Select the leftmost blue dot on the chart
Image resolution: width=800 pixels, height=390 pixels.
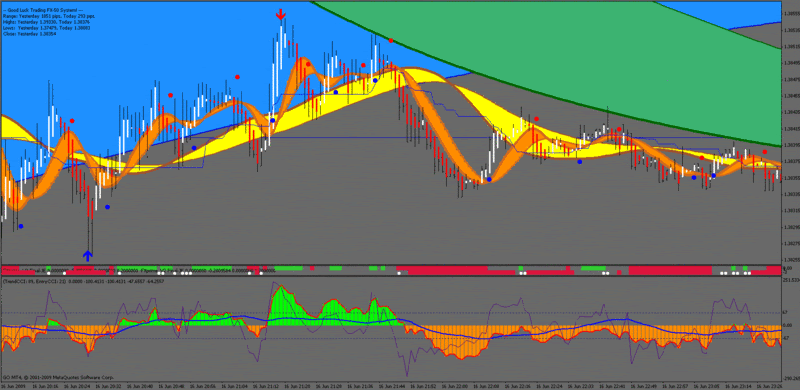21,226
